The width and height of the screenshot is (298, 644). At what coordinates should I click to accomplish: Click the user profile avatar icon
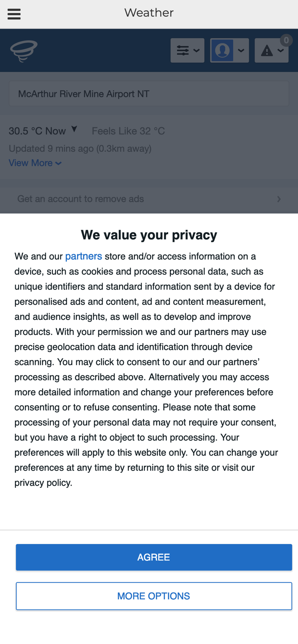coord(222,51)
